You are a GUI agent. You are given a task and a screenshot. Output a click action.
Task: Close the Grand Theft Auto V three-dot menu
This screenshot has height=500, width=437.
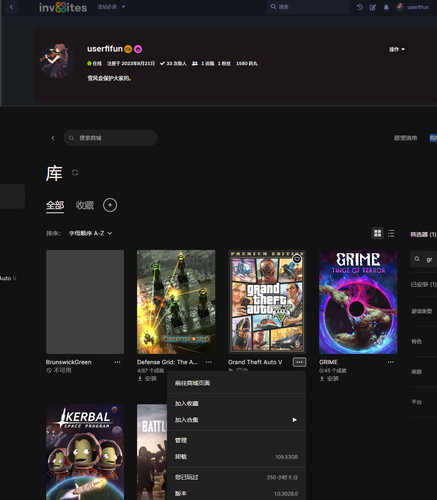point(299,362)
